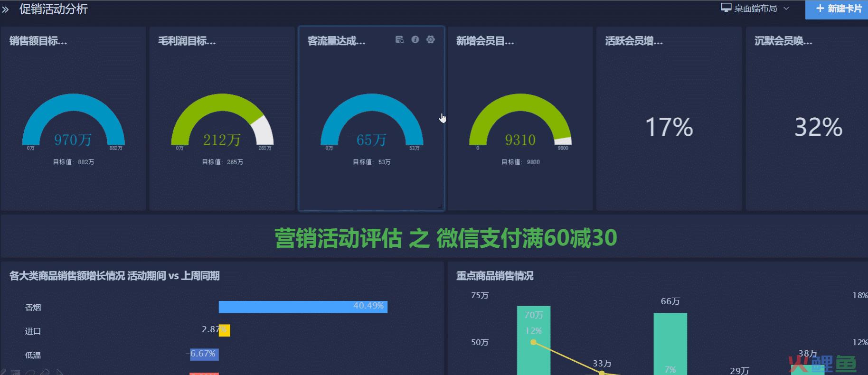Click the 促销活动分析 dashboard title
The width and height of the screenshot is (868, 375).
(54, 9)
